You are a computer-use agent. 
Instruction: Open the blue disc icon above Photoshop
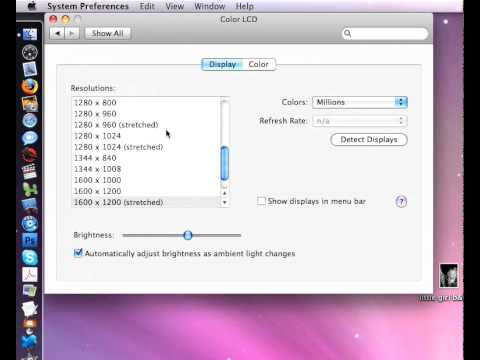click(30, 223)
